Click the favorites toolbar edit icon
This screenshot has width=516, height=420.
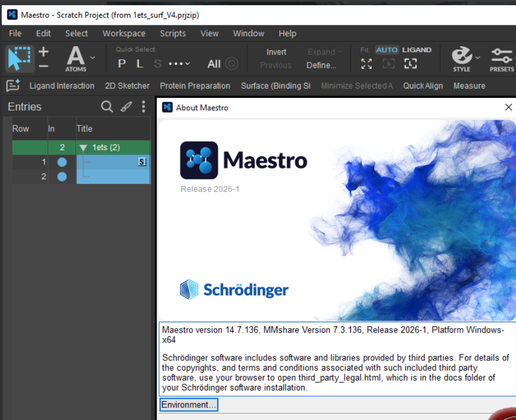tap(13, 86)
